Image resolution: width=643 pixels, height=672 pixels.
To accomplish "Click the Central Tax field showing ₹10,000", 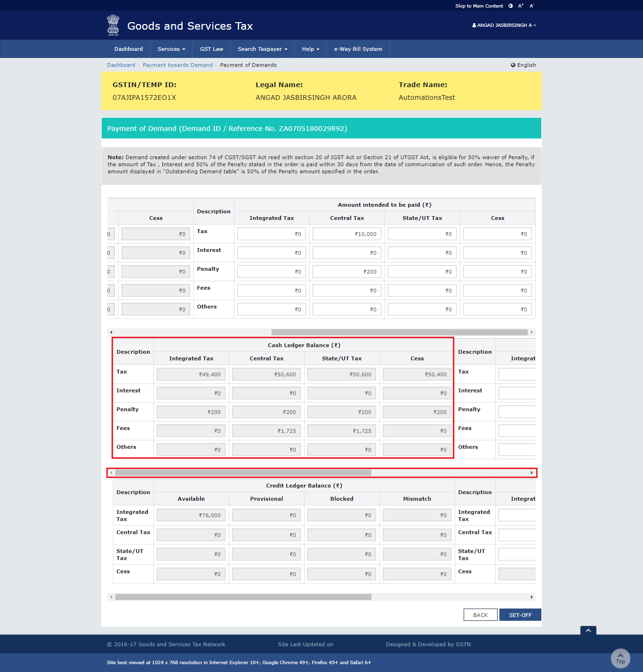I will pyautogui.click(x=346, y=234).
